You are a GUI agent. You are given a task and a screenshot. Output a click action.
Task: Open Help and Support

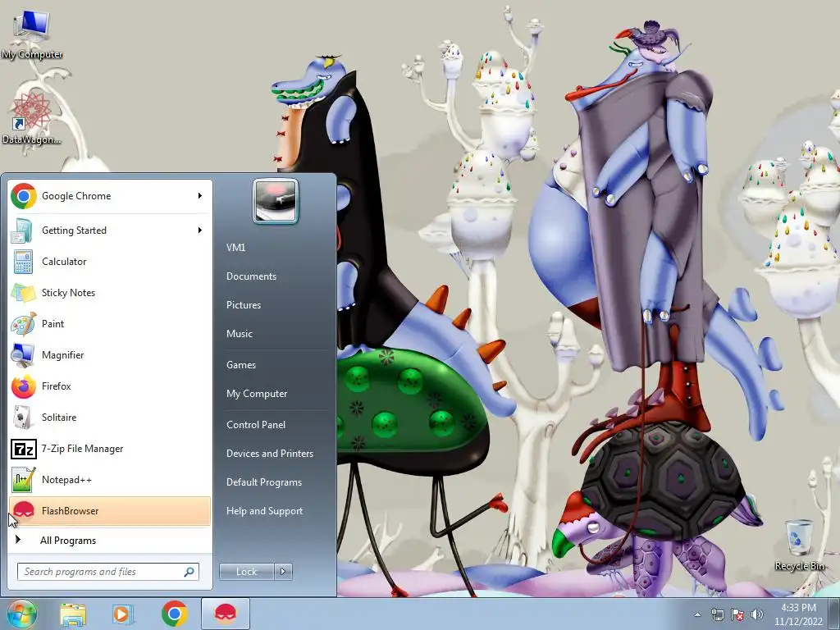[x=264, y=511]
